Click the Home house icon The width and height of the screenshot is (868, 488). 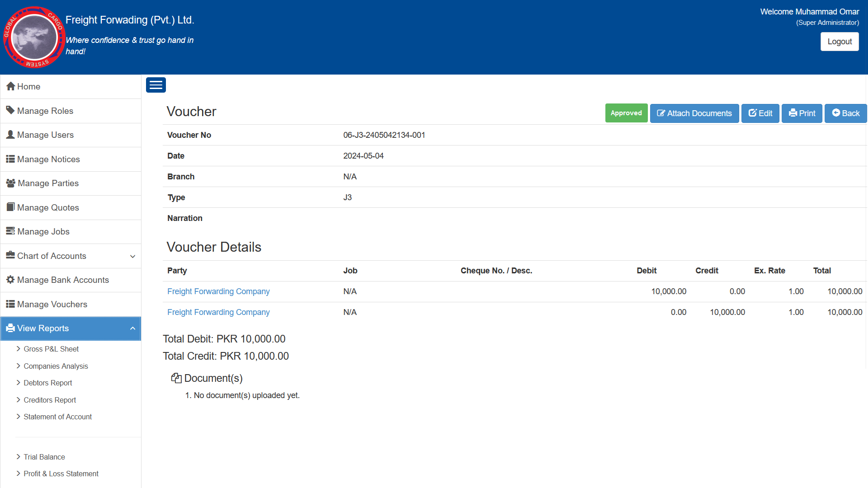11,86
